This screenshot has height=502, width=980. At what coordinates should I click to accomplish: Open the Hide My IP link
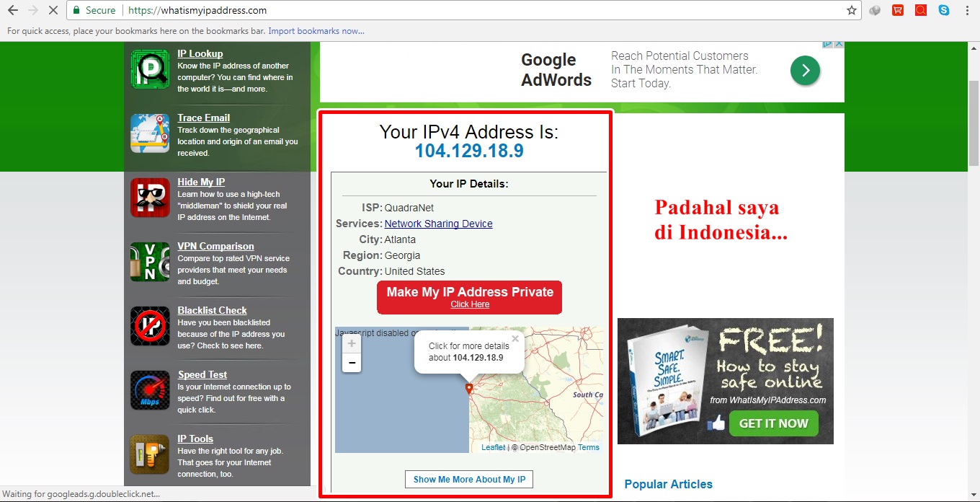(x=201, y=182)
